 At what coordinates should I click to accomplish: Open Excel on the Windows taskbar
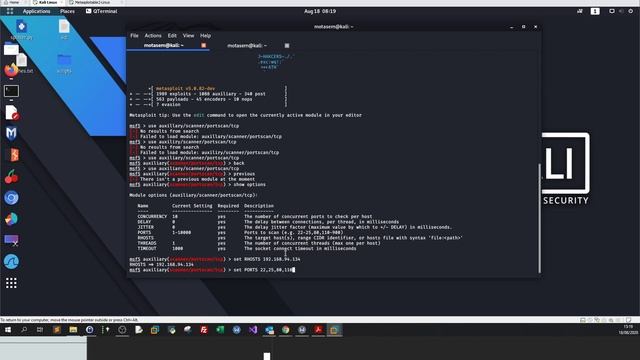pos(220,330)
